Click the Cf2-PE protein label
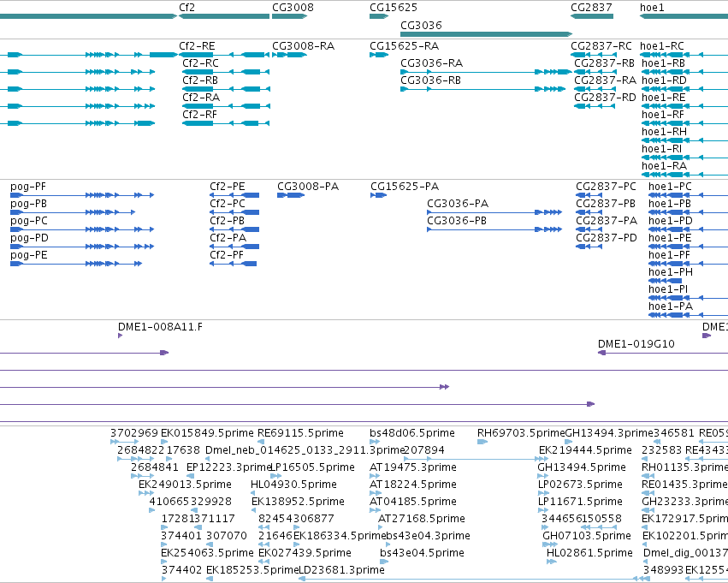 click(x=227, y=187)
